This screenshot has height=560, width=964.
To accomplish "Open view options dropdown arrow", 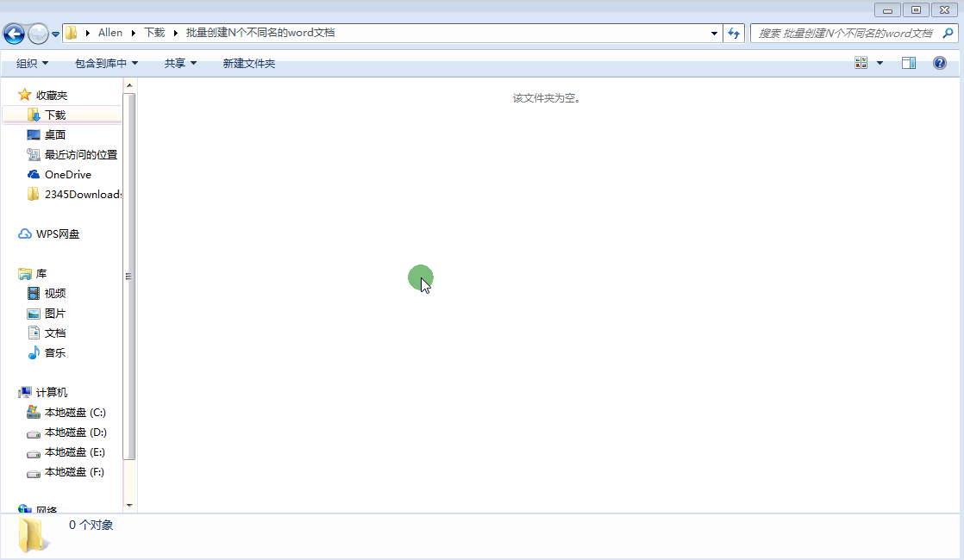I will click(879, 63).
